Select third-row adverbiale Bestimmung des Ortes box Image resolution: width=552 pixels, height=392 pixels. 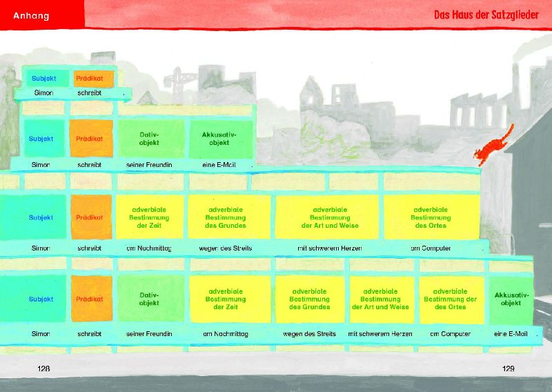pos(432,217)
